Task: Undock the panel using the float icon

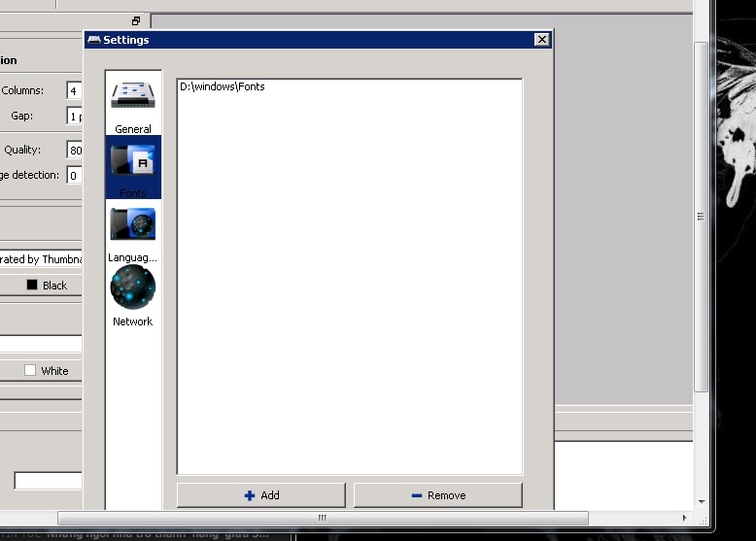Action: point(136,20)
